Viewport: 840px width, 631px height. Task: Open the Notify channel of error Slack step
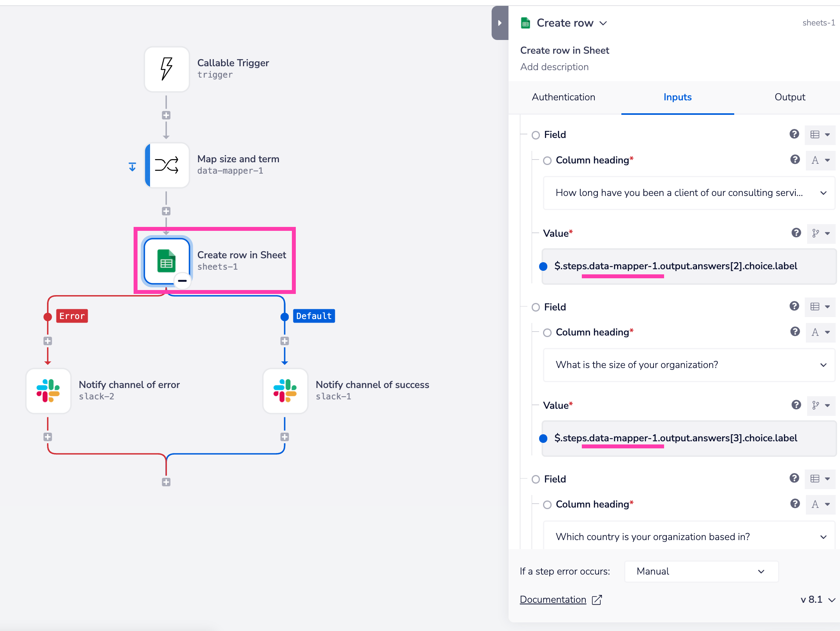pyautogui.click(x=48, y=391)
